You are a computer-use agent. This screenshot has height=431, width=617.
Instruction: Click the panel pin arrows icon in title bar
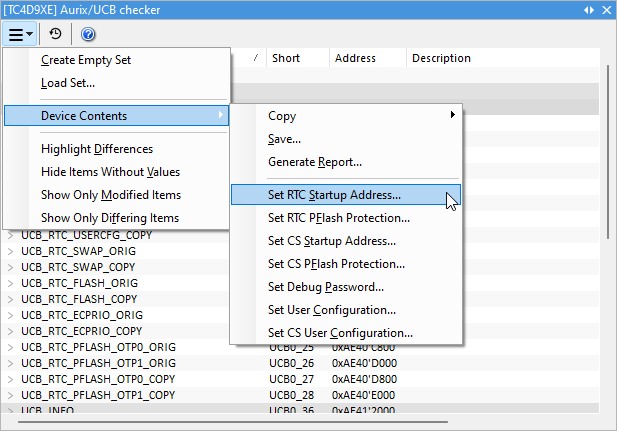(589, 9)
